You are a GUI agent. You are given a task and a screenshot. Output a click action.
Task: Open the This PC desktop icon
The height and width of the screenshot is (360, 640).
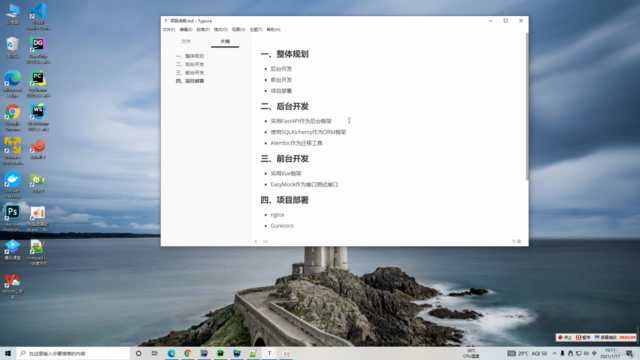pyautogui.click(x=13, y=14)
